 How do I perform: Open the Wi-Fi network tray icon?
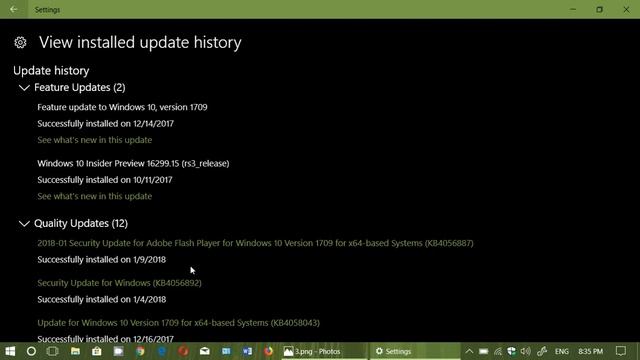(x=498, y=351)
